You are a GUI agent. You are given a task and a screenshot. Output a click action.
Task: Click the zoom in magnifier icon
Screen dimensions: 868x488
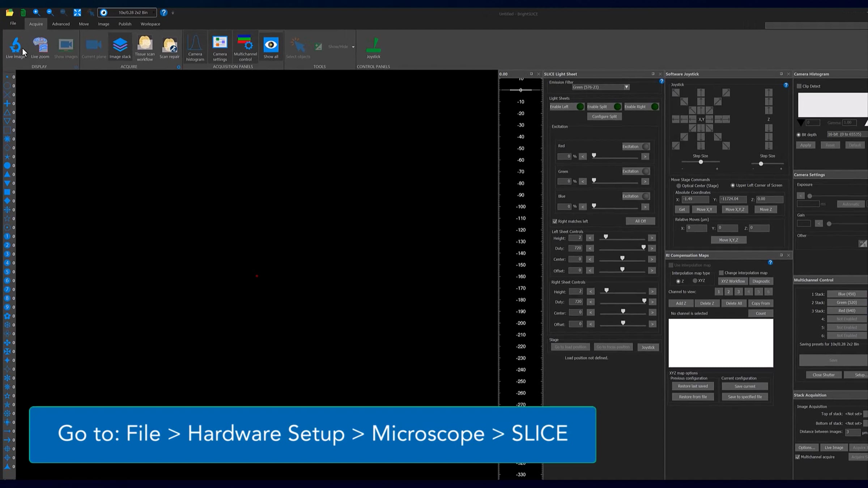click(37, 13)
